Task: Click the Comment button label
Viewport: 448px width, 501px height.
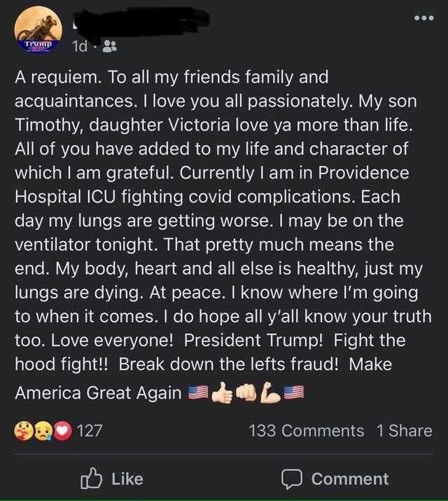Action: click(350, 479)
